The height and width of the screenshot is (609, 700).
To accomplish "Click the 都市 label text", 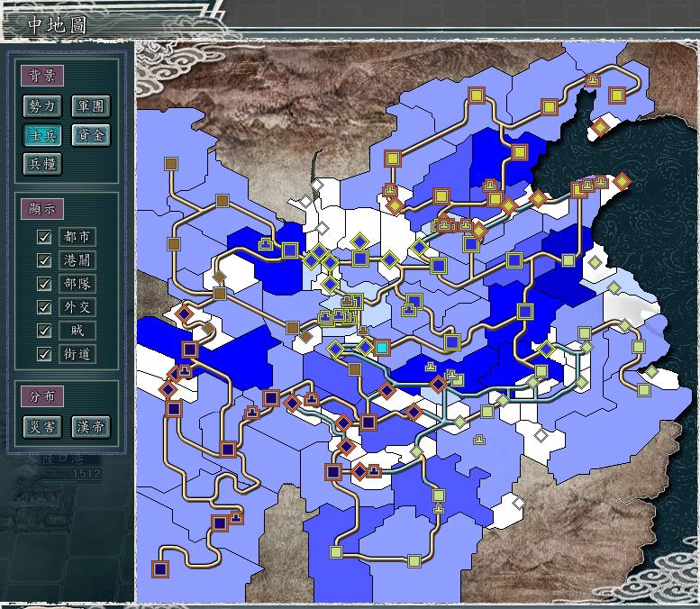I will tap(77, 237).
